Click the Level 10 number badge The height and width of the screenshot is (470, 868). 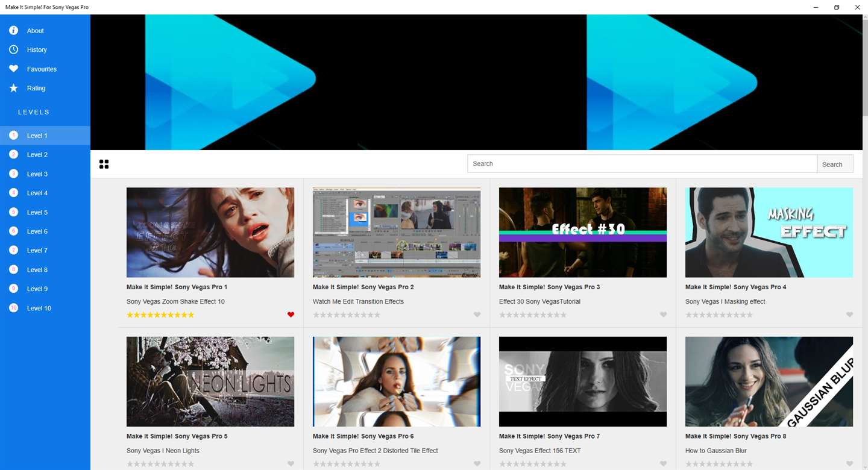[13, 308]
